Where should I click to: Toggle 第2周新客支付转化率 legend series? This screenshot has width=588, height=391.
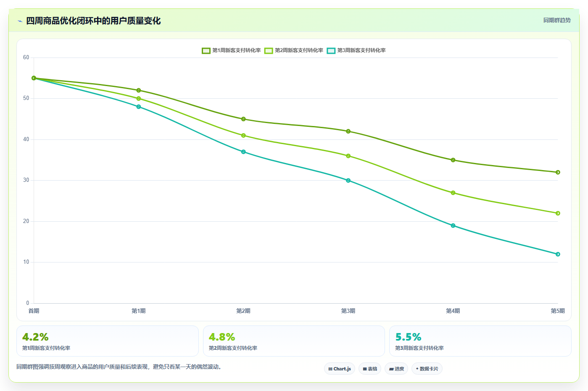[294, 50]
